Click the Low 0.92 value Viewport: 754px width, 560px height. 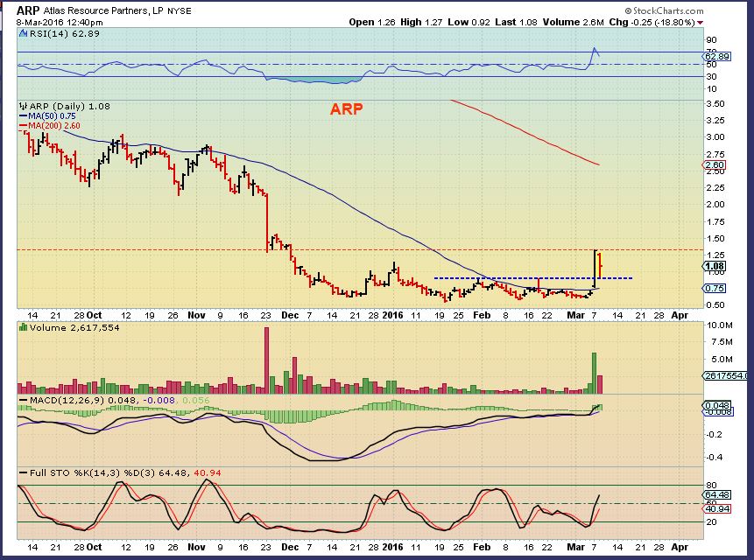coord(469,22)
